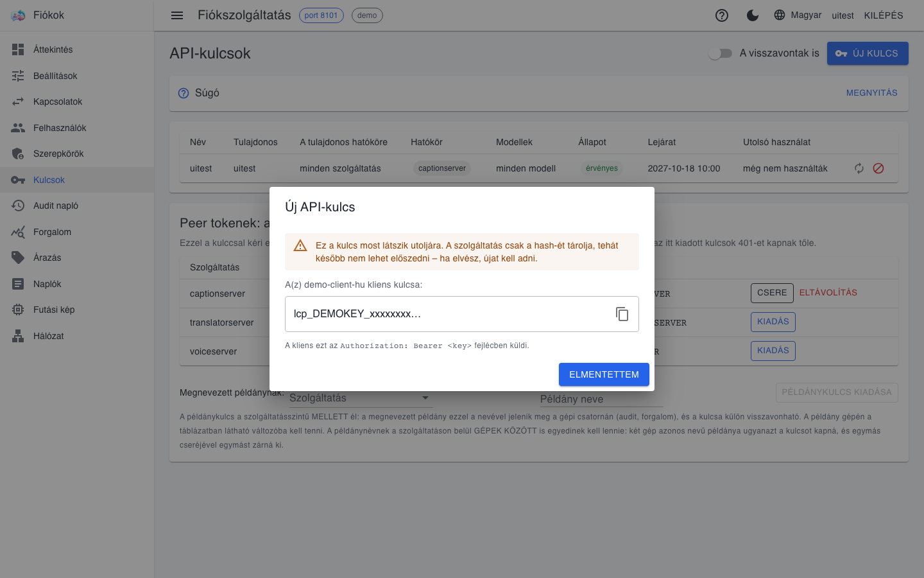Copy the new API key to clipboard
924x578 pixels.
point(622,314)
